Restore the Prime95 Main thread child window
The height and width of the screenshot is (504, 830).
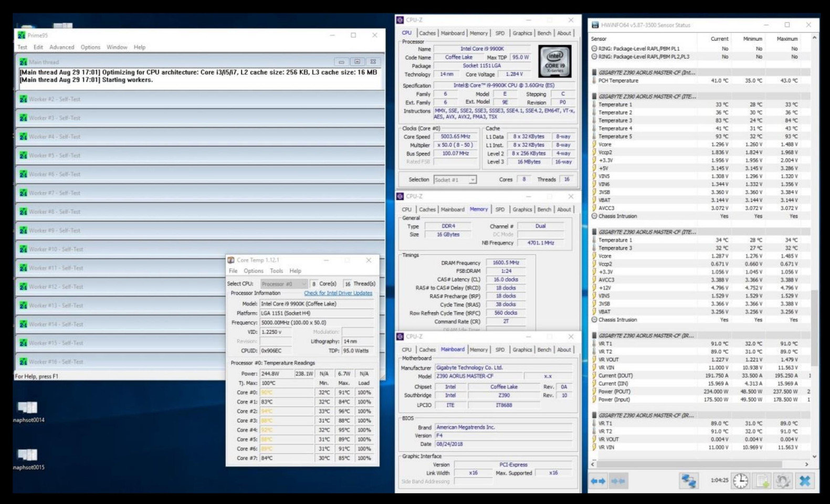pyautogui.click(x=357, y=62)
